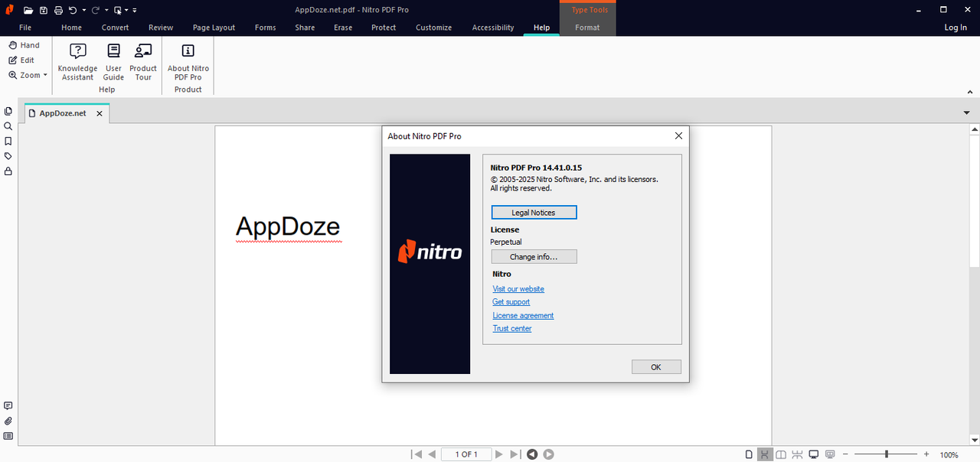Image resolution: width=980 pixels, height=462 pixels.
Task: Open the Bookmarks panel in left sidebar
Action: pos(8,142)
